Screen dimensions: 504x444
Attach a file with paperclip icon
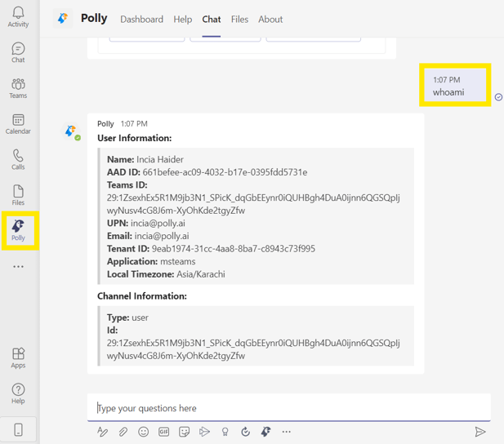(x=123, y=432)
